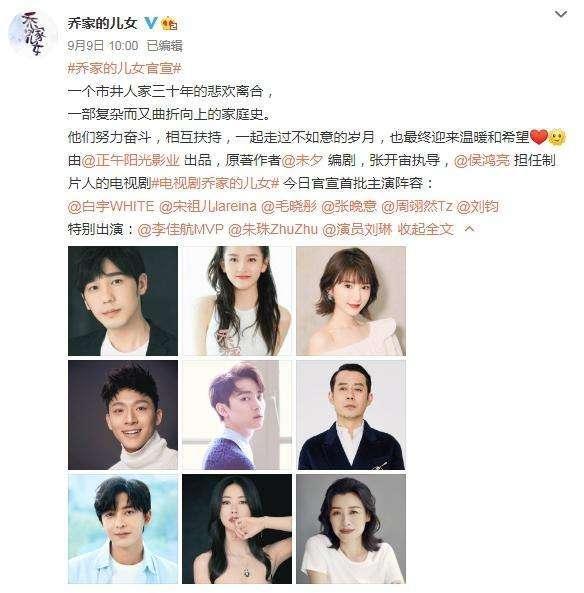This screenshot has width=584, height=593.
Task: Open @李佳航MVP mention link
Action: pos(180,229)
